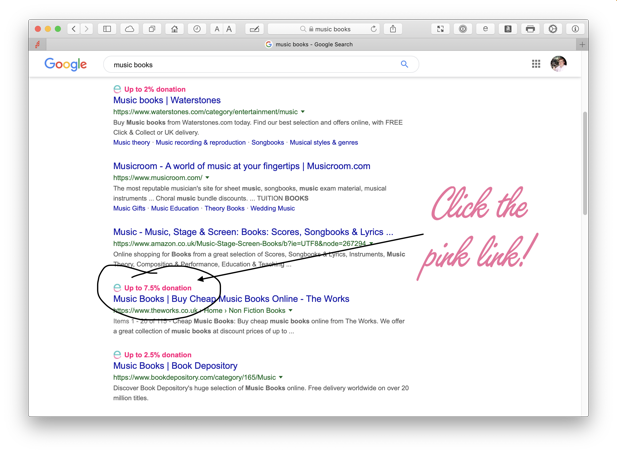Decrease text size with small A
Image resolution: width=617 pixels, height=454 pixels.
217,29
